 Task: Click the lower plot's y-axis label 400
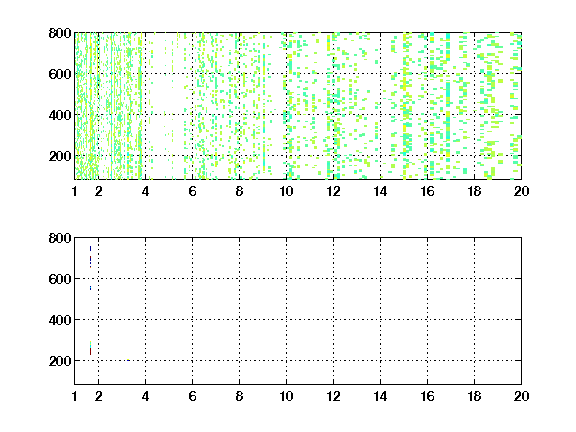pyautogui.click(x=60, y=320)
